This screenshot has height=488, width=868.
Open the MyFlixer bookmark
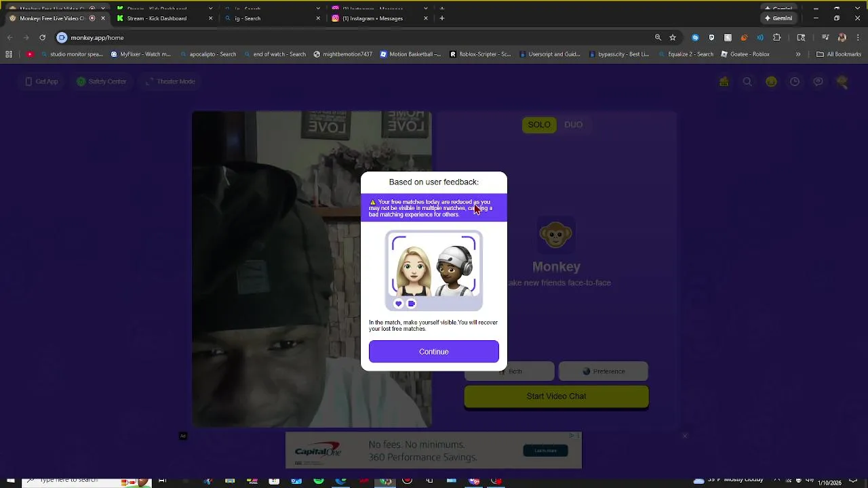pyautogui.click(x=141, y=54)
